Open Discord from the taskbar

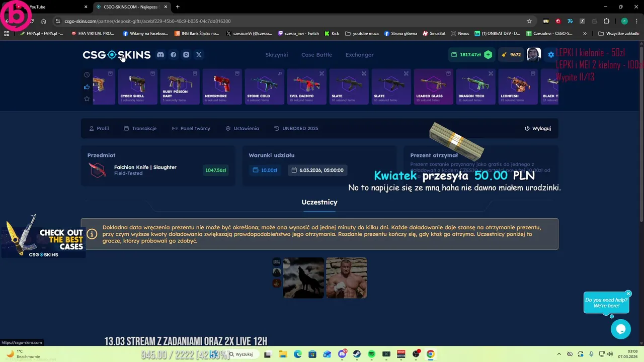342,354
